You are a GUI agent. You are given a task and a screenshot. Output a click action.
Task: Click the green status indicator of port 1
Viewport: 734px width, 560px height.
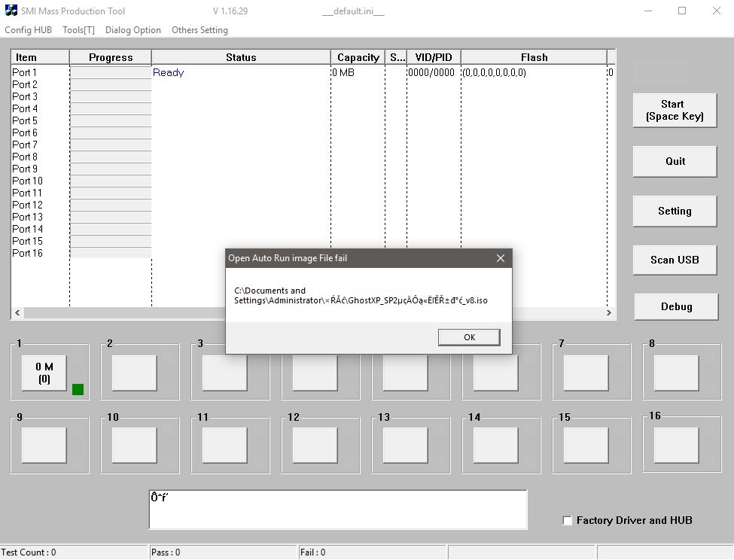coord(78,389)
